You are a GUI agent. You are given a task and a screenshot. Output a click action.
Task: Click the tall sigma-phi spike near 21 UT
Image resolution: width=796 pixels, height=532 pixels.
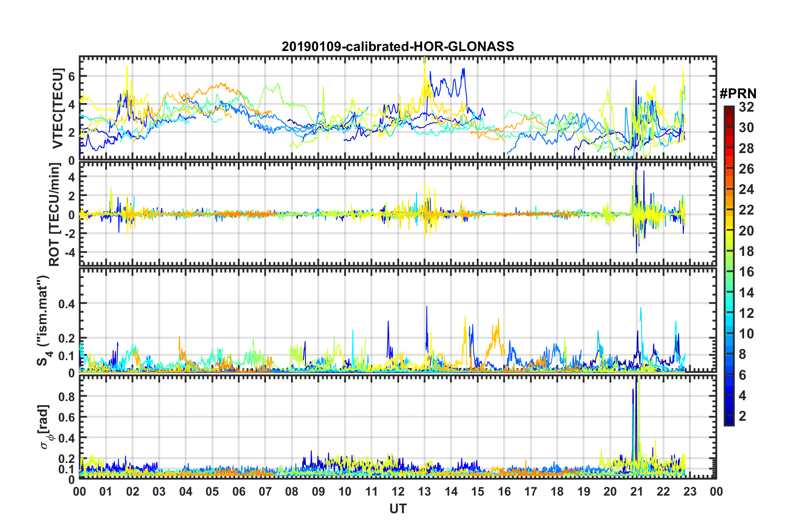coord(637,402)
